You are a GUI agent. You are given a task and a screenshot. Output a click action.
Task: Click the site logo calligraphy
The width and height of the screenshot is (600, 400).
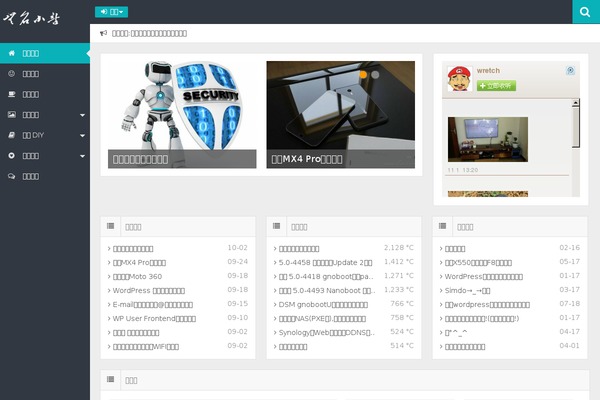31,18
